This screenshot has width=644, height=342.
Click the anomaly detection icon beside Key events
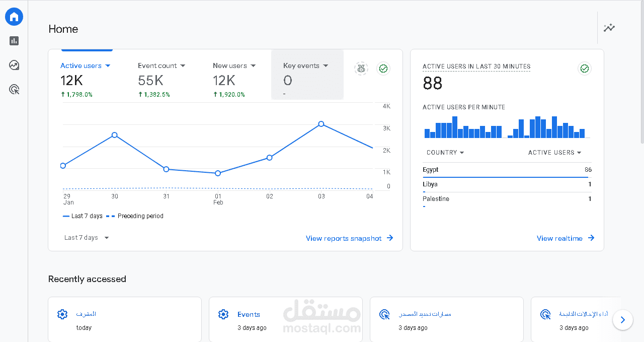pyautogui.click(x=361, y=69)
